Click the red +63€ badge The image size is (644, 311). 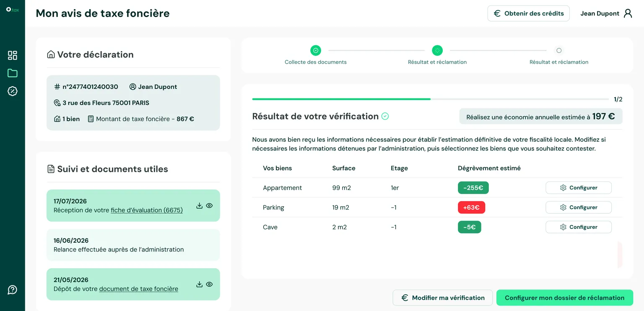[472, 207]
